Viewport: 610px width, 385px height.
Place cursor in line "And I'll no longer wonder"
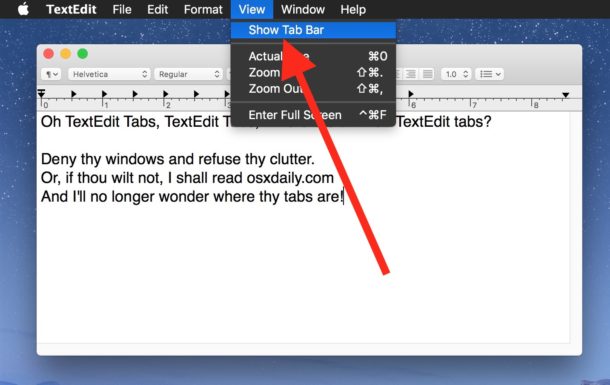[192, 197]
